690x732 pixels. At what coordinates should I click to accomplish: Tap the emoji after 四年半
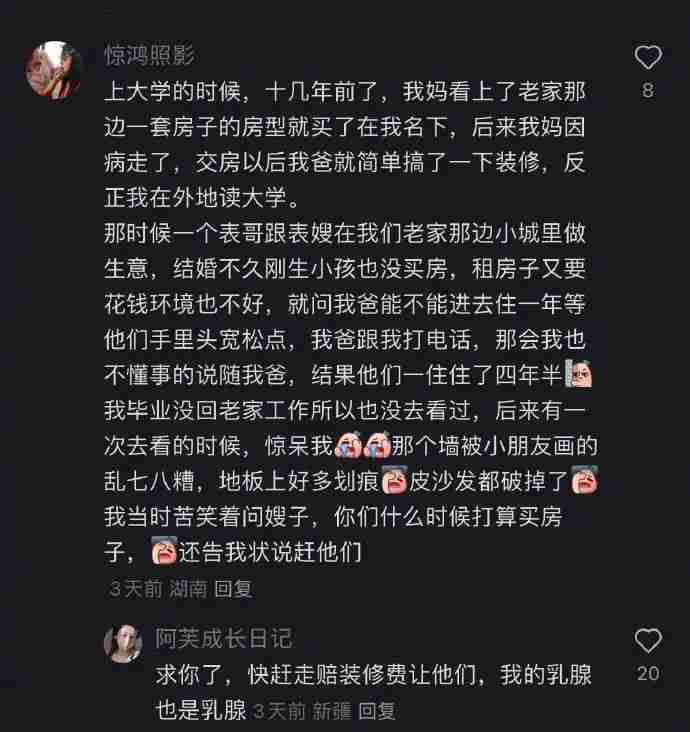pyautogui.click(x=579, y=374)
